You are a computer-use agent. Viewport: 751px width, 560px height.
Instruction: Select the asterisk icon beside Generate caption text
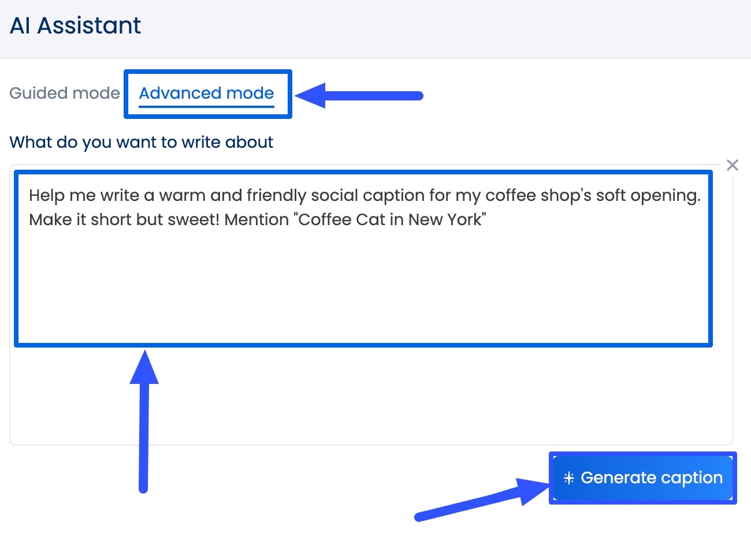tap(569, 477)
